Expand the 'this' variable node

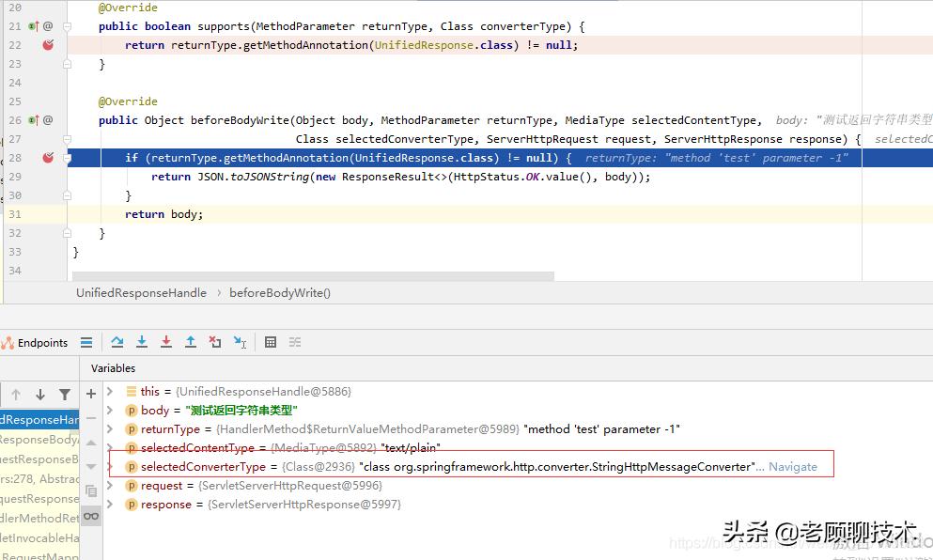[110, 392]
